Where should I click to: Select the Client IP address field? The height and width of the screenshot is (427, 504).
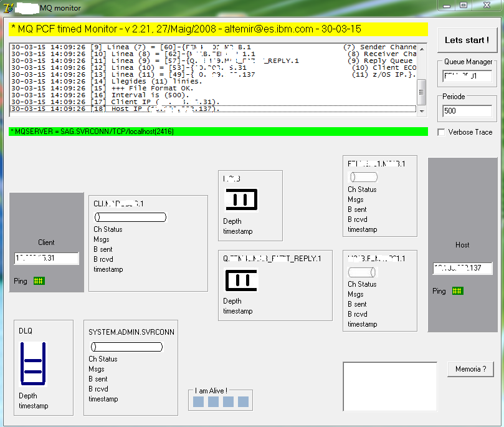(x=47, y=258)
